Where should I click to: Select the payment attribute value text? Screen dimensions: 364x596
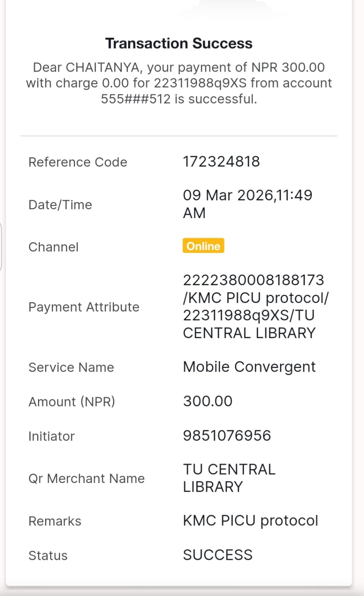click(255, 306)
